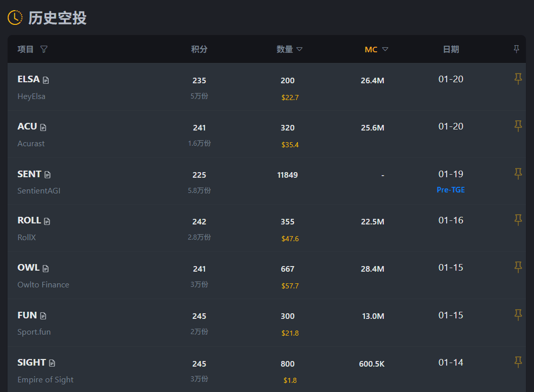The width and height of the screenshot is (534, 392).
Task: Open the document icon next to OWL
Action: click(46, 269)
